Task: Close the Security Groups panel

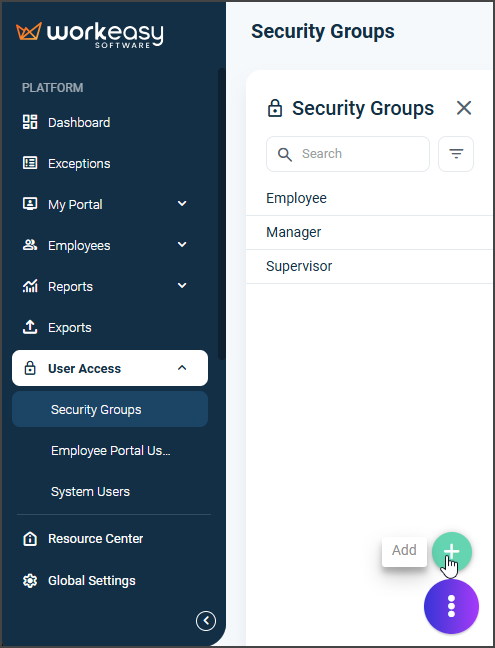Action: 464,108
